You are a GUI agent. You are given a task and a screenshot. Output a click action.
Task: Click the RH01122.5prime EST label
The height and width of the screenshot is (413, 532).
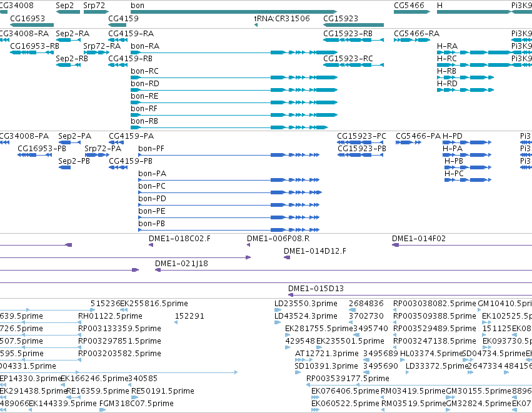110,316
